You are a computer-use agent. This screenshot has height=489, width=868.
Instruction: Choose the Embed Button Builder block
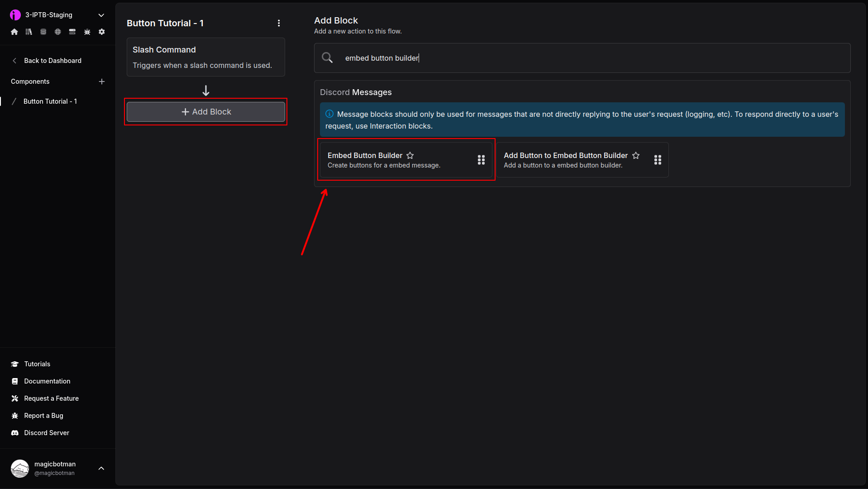click(x=406, y=160)
